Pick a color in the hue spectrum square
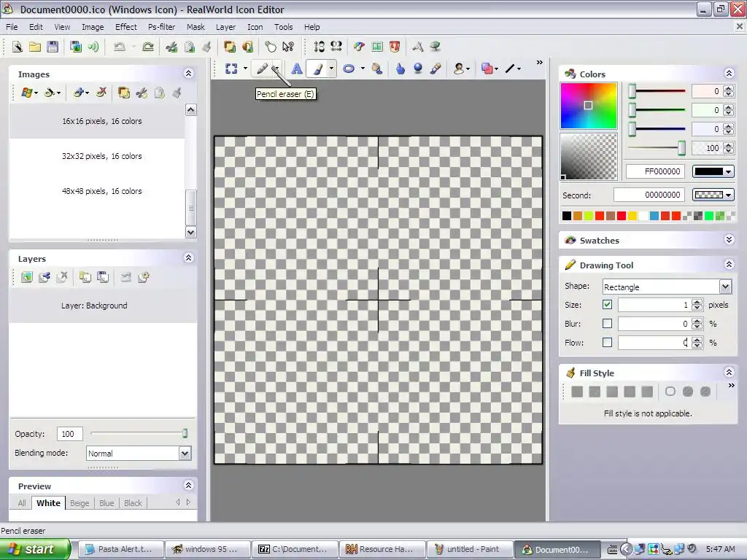 pos(589,105)
